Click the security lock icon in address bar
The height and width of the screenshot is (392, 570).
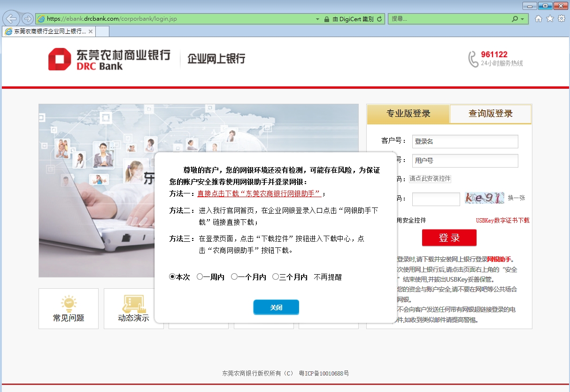click(326, 19)
